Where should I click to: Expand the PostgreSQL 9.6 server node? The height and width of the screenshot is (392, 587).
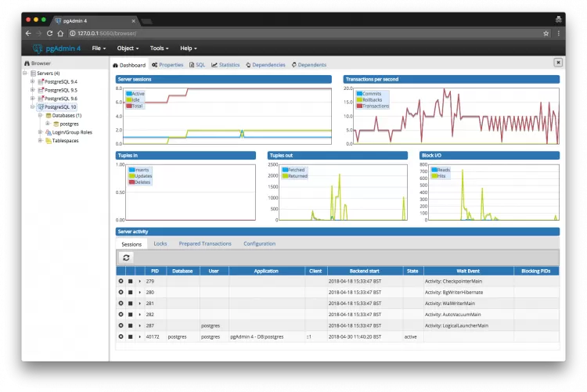pos(33,98)
